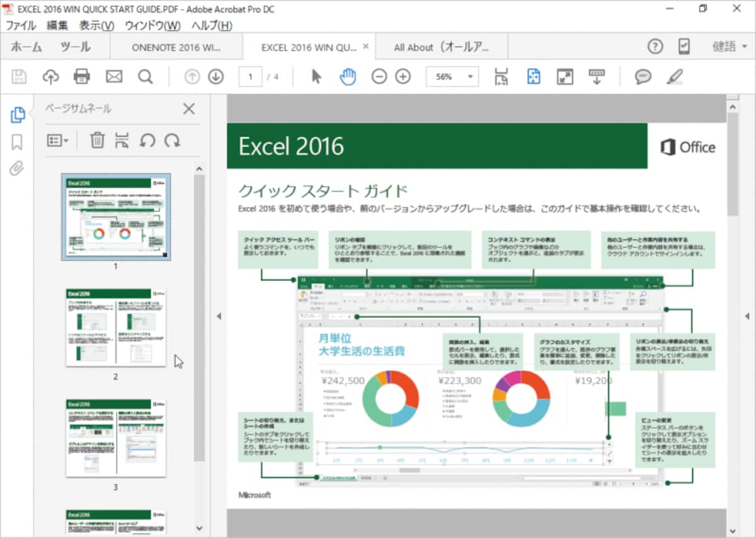Go to the ホーム view
Screen dimensions: 756x538
(x=26, y=47)
